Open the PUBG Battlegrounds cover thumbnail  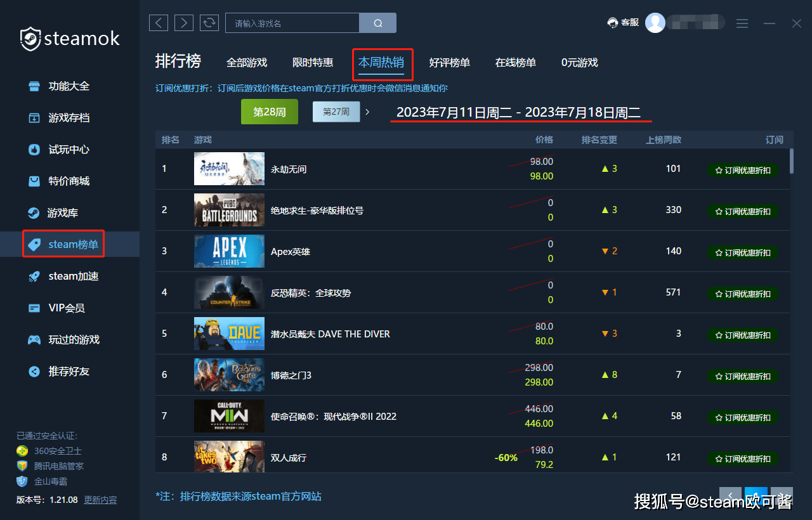(229, 210)
